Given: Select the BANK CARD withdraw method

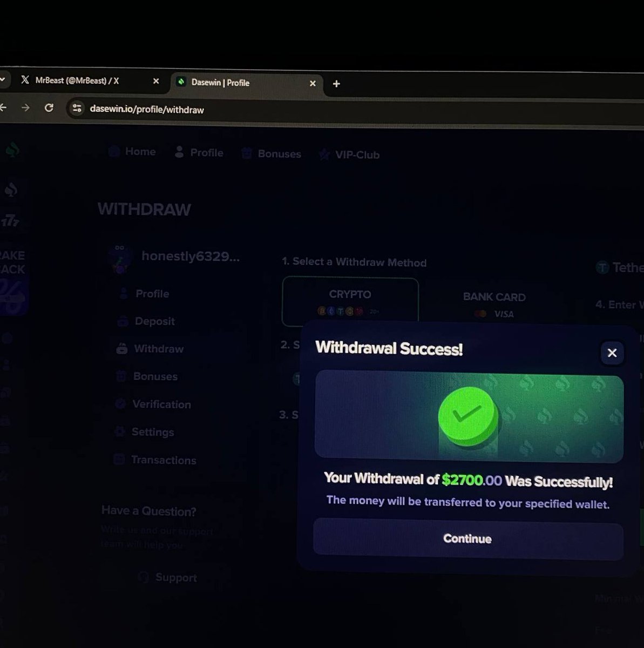Looking at the screenshot, I should 494,304.
